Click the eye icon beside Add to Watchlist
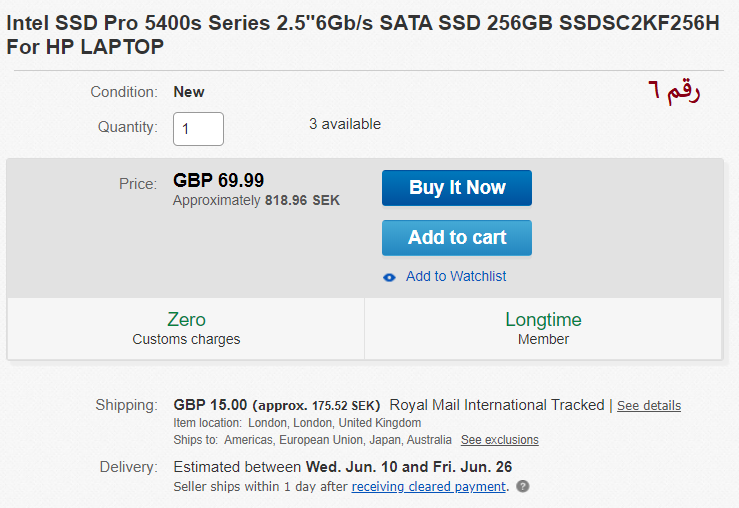This screenshot has width=739, height=508. [390, 277]
